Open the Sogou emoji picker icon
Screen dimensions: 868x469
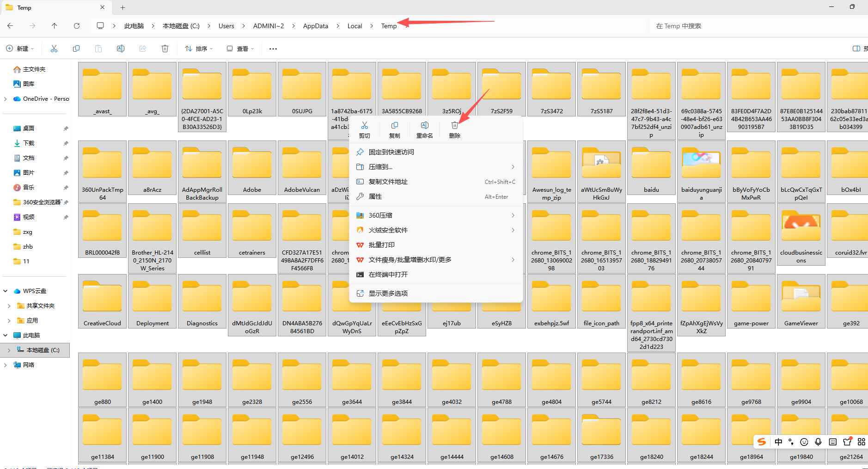coord(804,442)
